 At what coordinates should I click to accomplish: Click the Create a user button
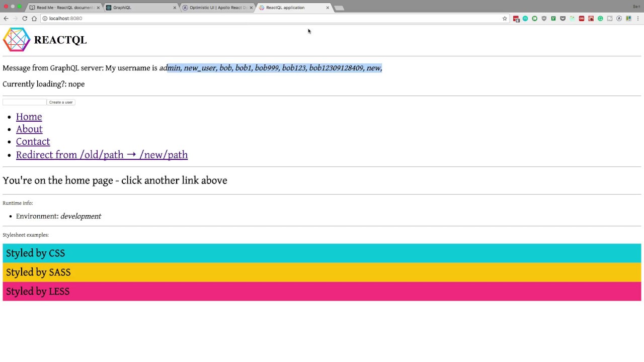point(61,102)
